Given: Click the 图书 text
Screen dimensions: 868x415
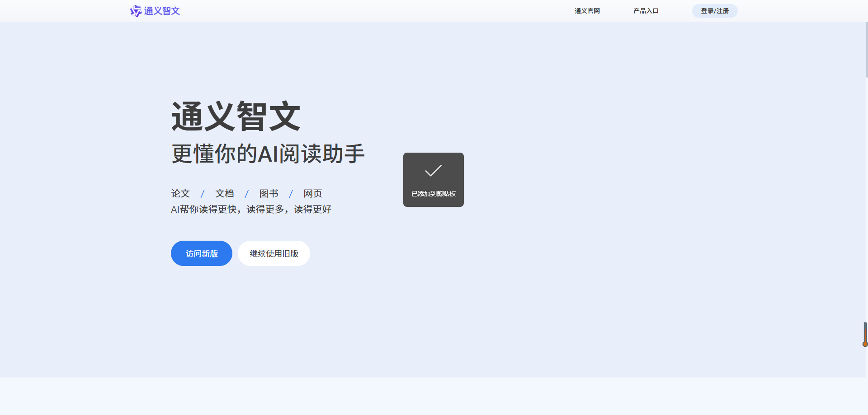Looking at the screenshot, I should pyautogui.click(x=269, y=193).
